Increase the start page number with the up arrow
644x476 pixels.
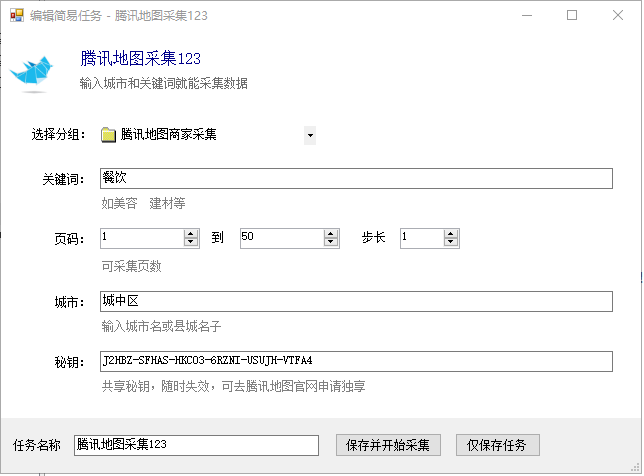click(x=191, y=234)
